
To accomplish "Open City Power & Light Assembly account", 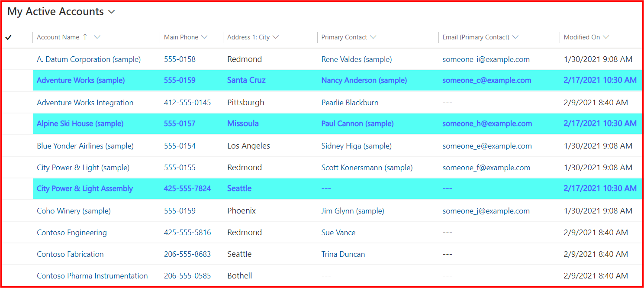I will pos(85,188).
